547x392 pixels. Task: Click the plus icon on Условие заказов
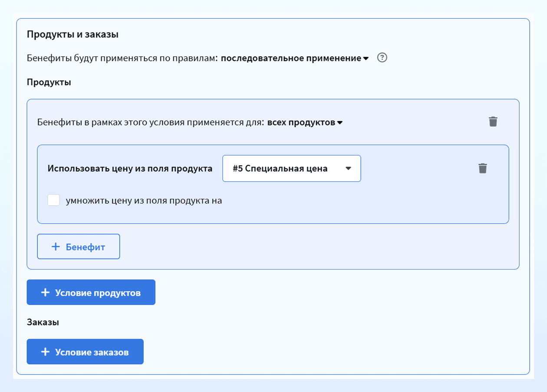tap(45, 352)
